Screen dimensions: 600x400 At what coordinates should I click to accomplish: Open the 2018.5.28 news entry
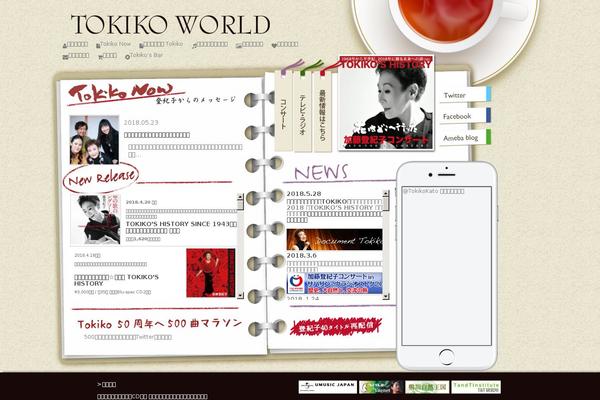334,207
